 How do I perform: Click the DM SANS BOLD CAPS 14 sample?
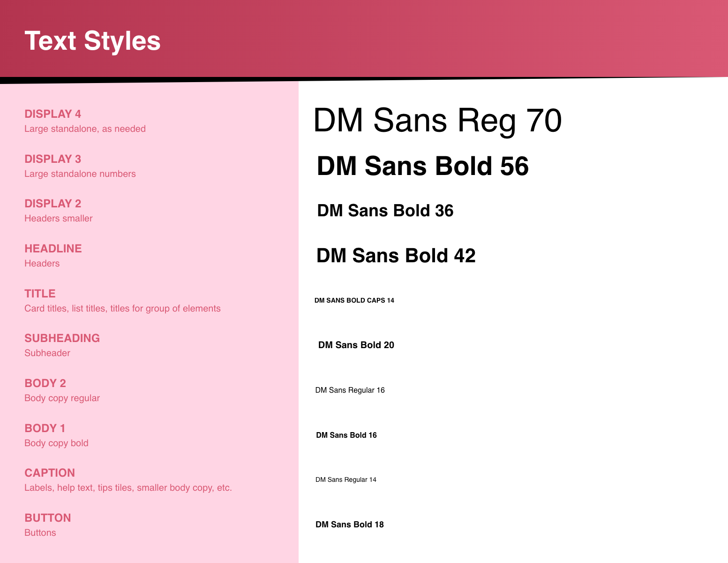(354, 300)
